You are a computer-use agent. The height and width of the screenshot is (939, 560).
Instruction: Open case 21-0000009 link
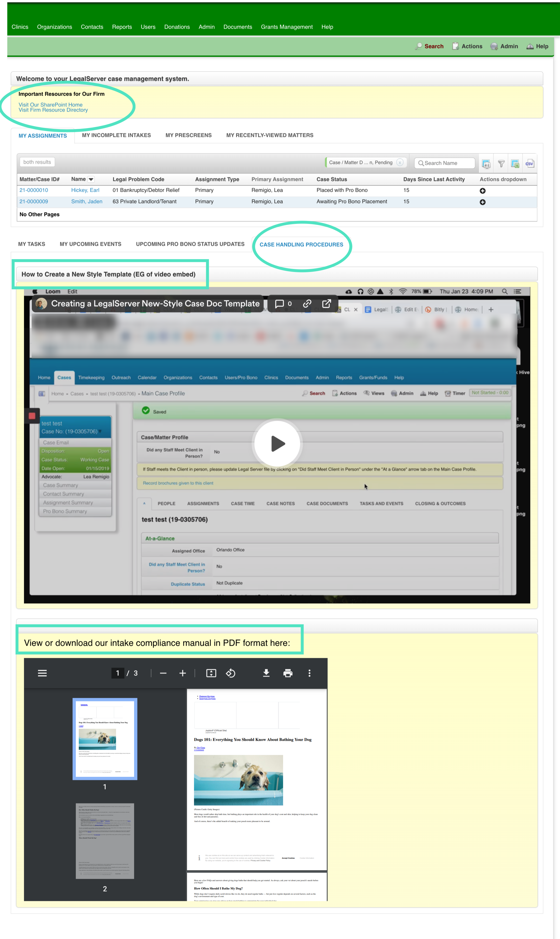[33, 201]
